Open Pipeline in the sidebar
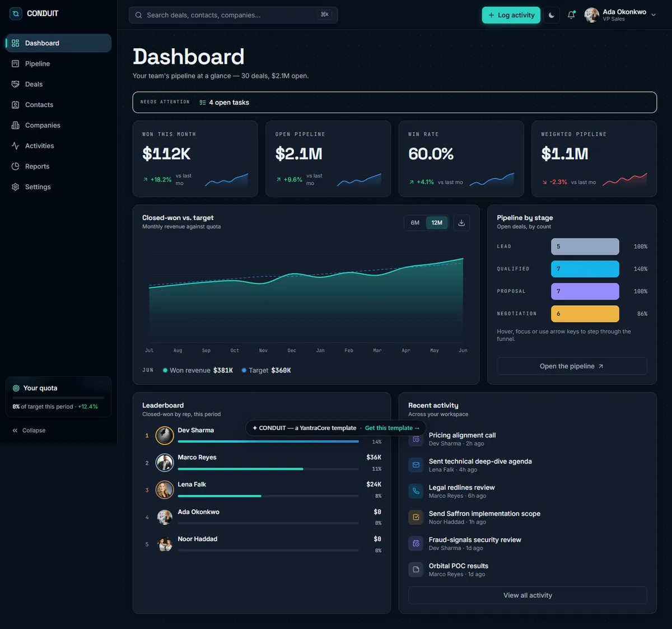 pyautogui.click(x=58, y=64)
